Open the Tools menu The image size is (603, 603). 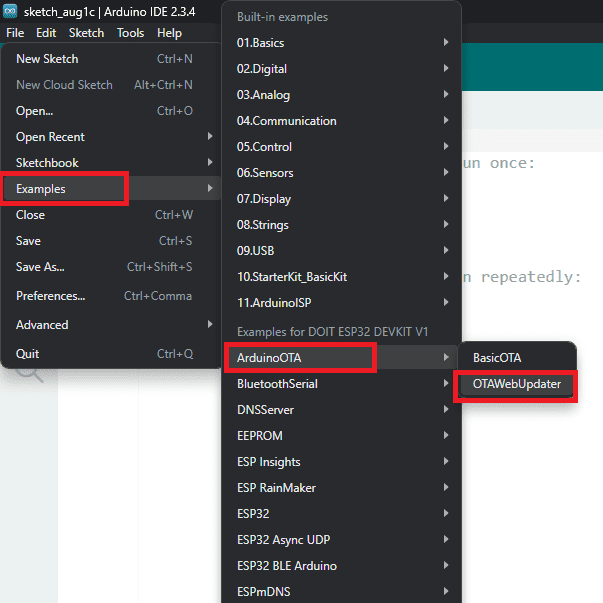click(130, 33)
